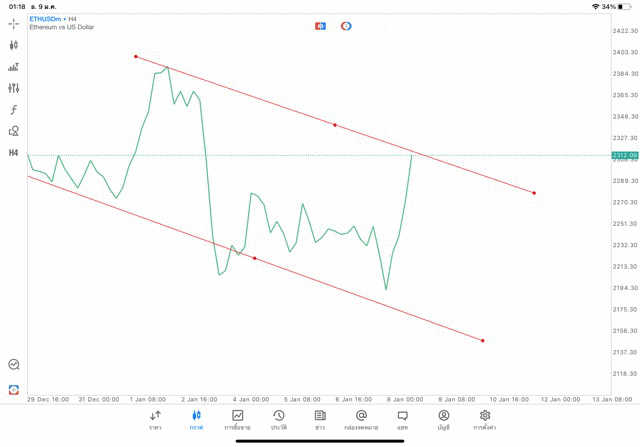The image size is (640, 447).
Task: Open the ประวัติ (History) tab
Action: [x=279, y=420]
